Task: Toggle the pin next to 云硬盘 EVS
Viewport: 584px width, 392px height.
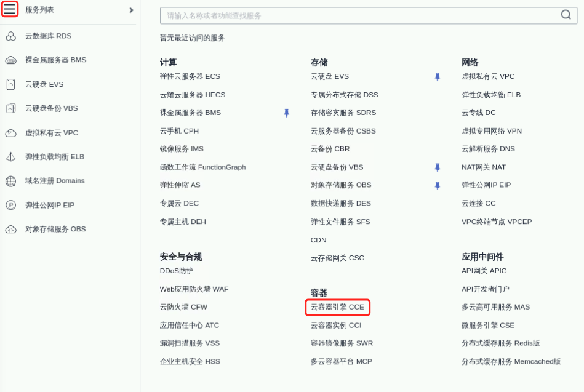Action: coord(437,77)
